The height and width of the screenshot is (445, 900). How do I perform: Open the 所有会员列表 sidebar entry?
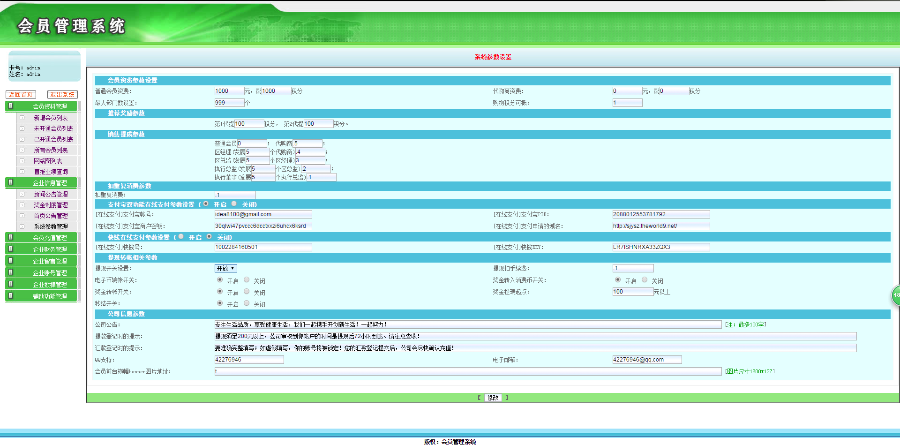(x=51, y=150)
